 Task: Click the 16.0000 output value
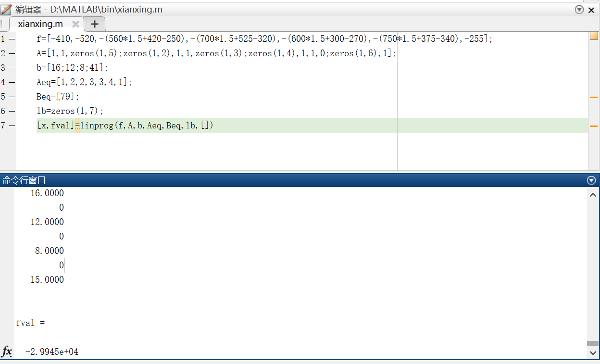tap(47, 193)
